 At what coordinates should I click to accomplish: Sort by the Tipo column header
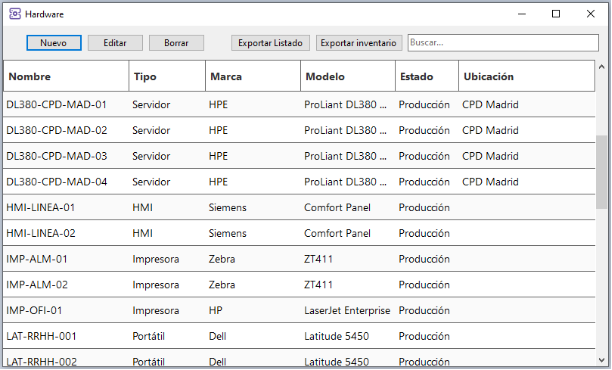tap(167, 76)
